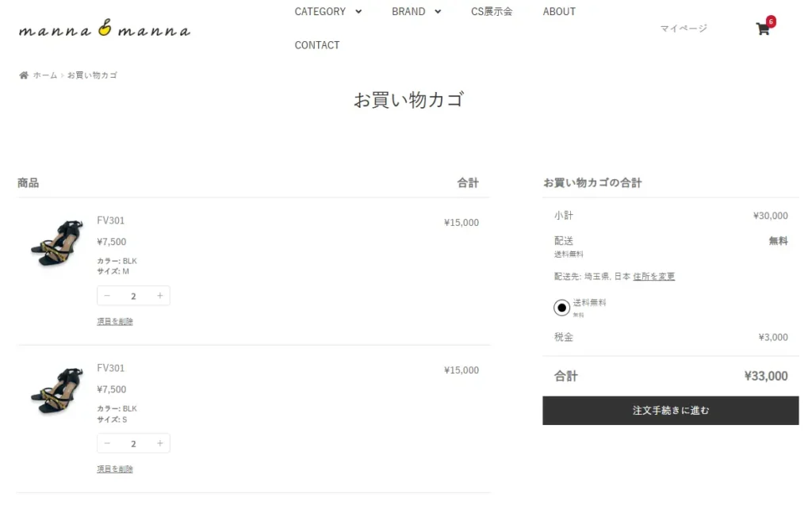Decrease quantity for FV301 size S
The height and width of the screenshot is (517, 812).
click(107, 443)
